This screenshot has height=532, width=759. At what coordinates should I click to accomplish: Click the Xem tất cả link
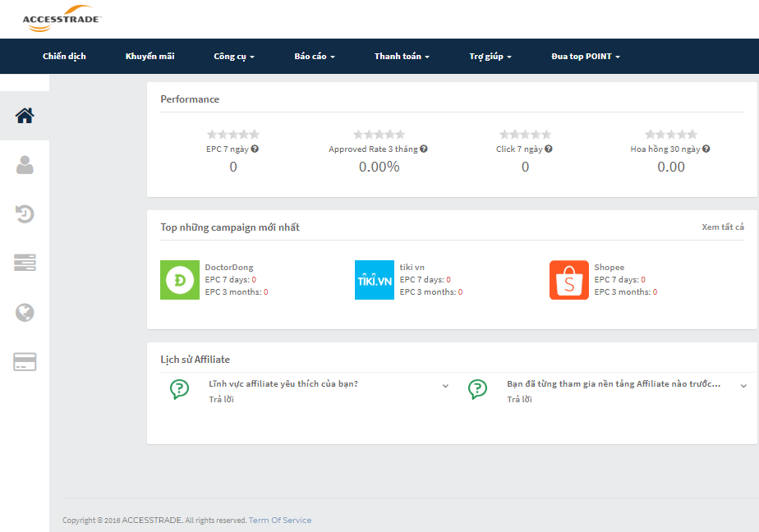point(723,227)
